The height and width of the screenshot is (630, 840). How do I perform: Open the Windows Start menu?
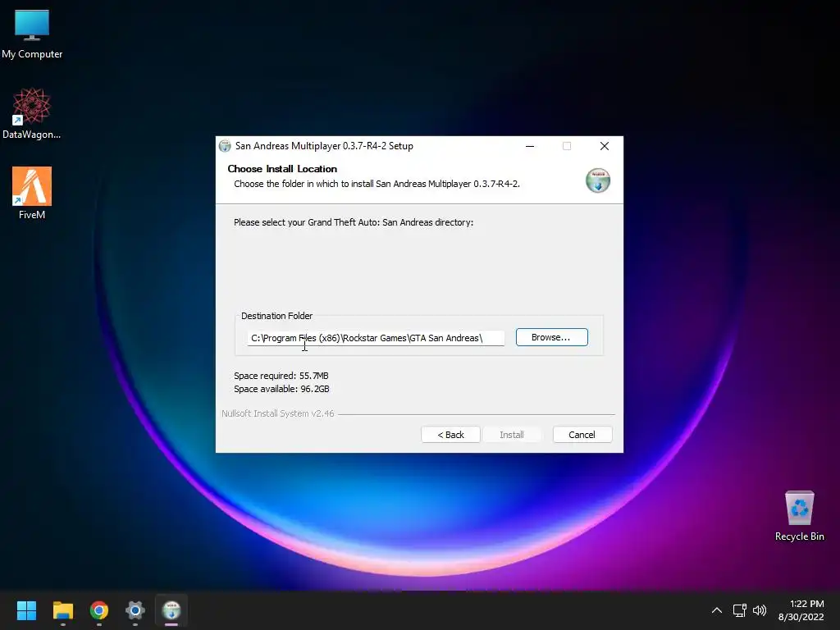[26, 610]
